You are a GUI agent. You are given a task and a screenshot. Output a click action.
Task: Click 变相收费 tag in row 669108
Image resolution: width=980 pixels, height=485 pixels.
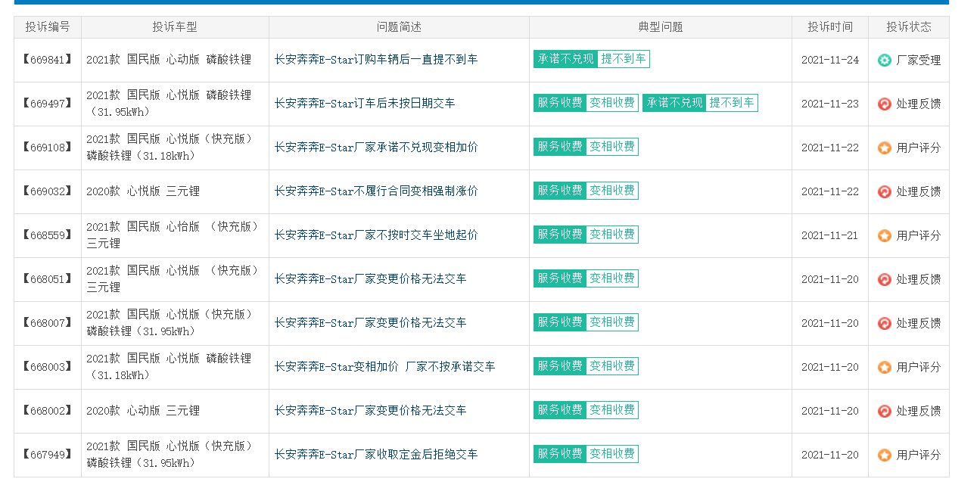[x=612, y=147]
